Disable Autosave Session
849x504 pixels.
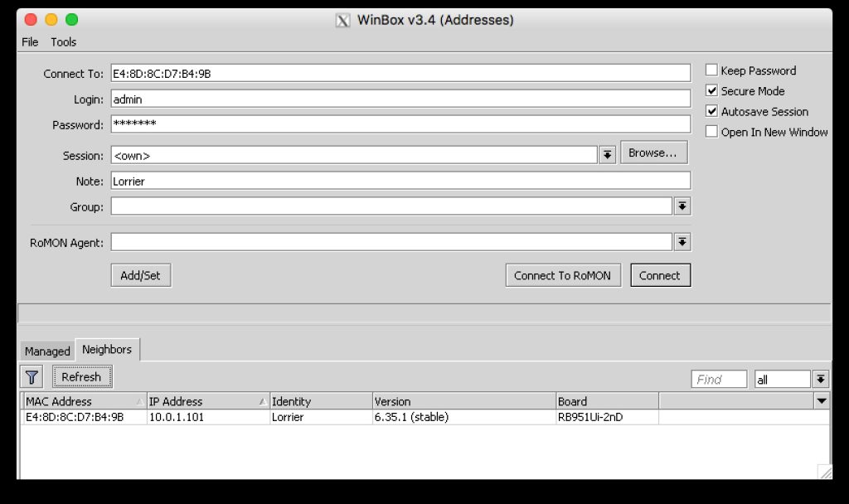[x=711, y=111]
